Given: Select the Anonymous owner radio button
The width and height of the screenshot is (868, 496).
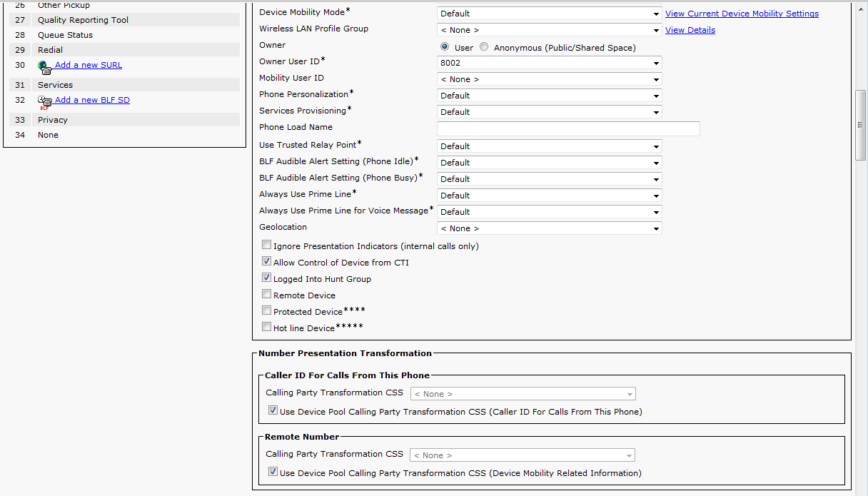Looking at the screenshot, I should tap(485, 47).
